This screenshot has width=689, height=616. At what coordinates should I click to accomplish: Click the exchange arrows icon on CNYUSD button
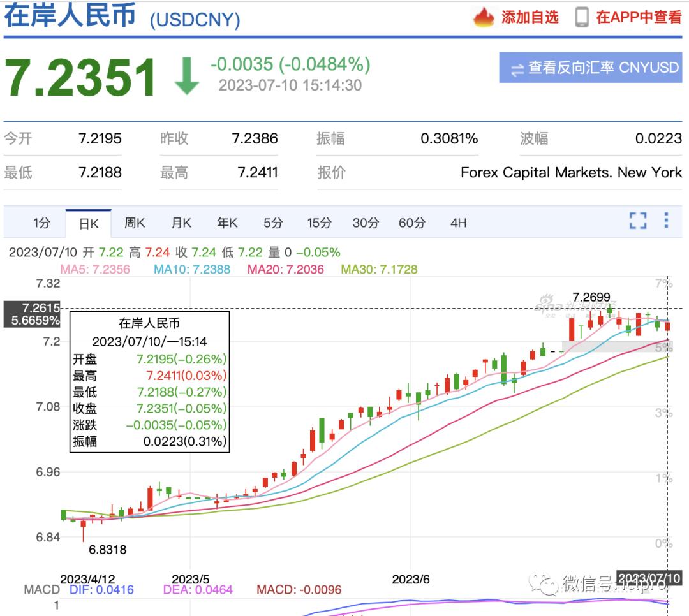click(x=518, y=68)
